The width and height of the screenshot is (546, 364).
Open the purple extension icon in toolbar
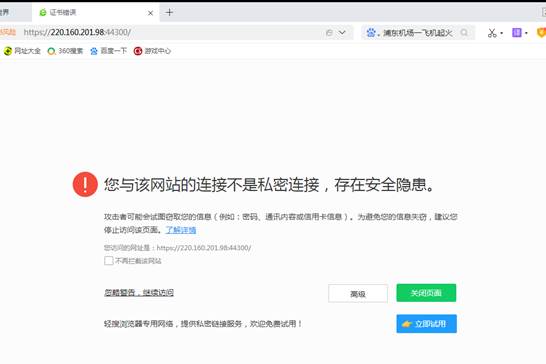tap(516, 33)
